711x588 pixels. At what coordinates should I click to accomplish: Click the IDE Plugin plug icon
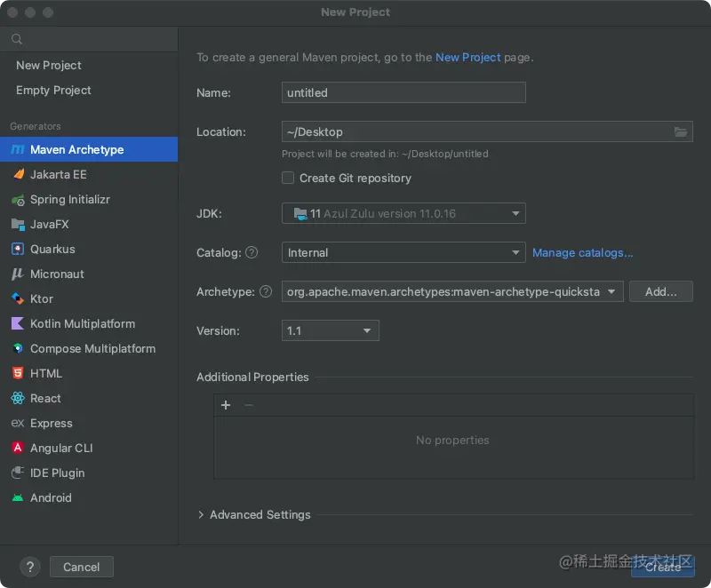18,473
